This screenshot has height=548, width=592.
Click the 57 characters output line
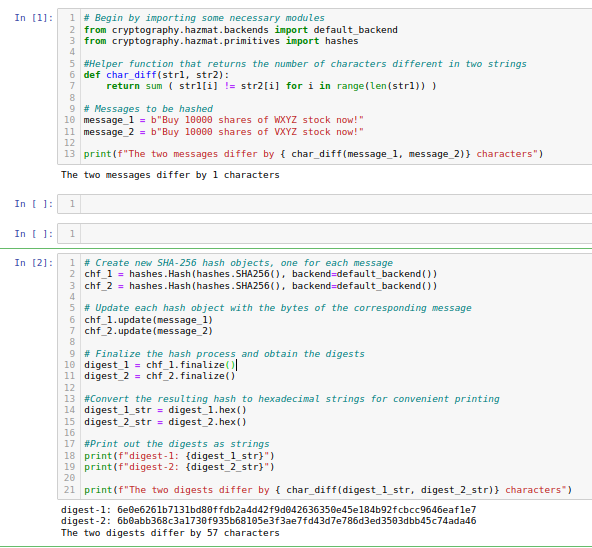click(170, 533)
